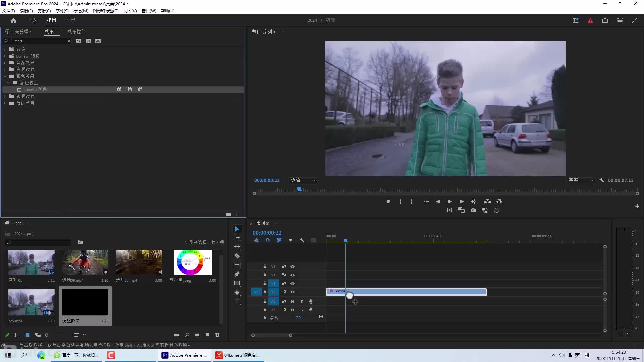This screenshot has height=362, width=644.
Task: Select the Type tool
Action: point(237,301)
